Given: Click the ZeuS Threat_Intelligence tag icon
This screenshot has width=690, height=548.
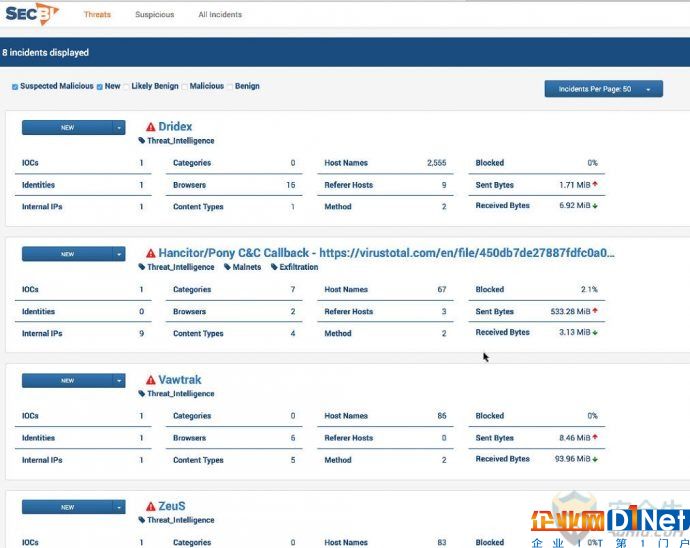Looking at the screenshot, I should 141,520.
